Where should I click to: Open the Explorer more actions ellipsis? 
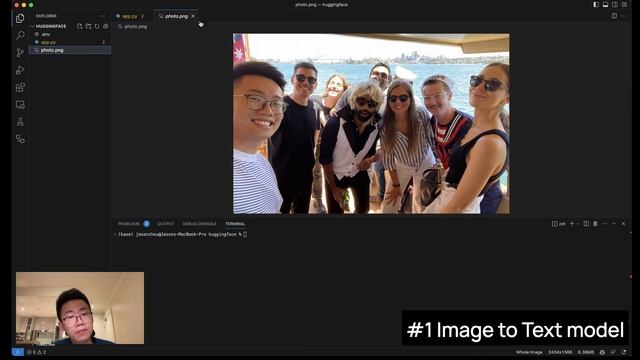[x=102, y=16]
